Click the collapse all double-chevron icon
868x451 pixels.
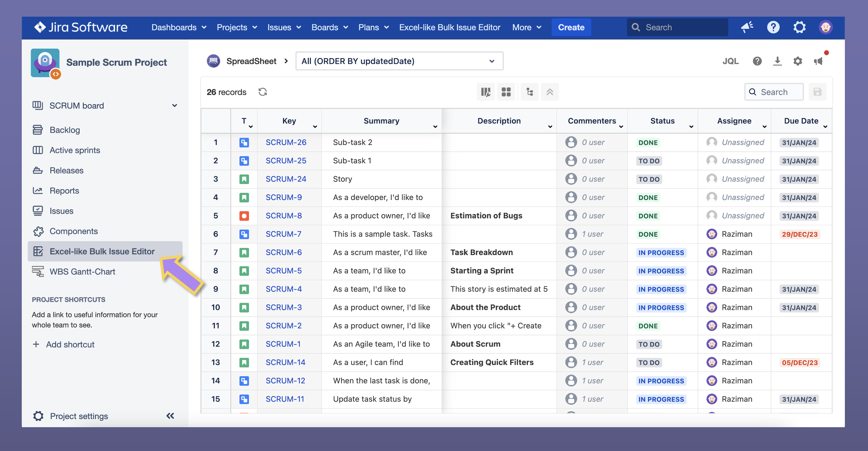tap(550, 92)
